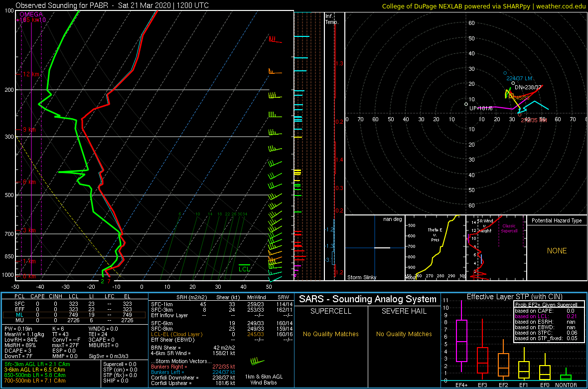Screen dimensions: 588x389
Task: Click the 'Inf. Temp.' column header
Action: pyautogui.click(x=332, y=19)
